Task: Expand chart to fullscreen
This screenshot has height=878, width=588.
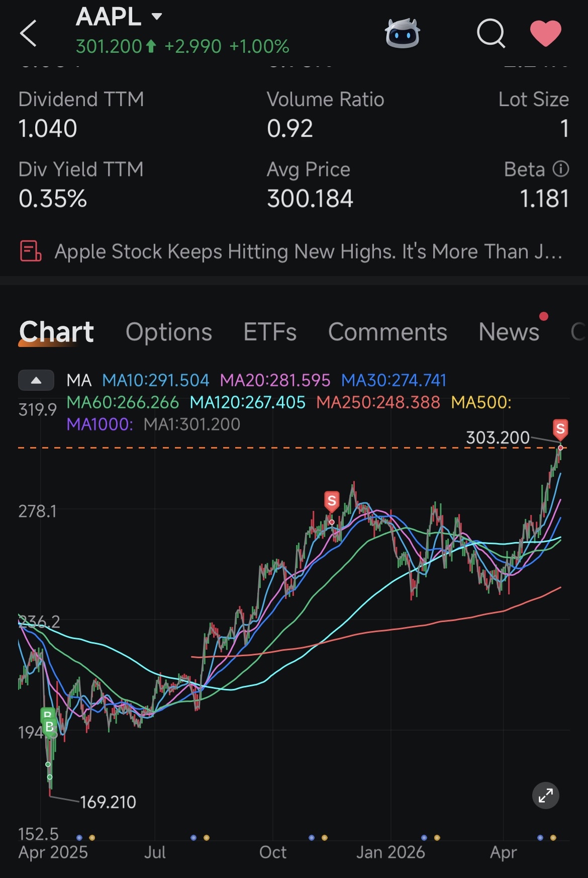Action: [x=546, y=796]
